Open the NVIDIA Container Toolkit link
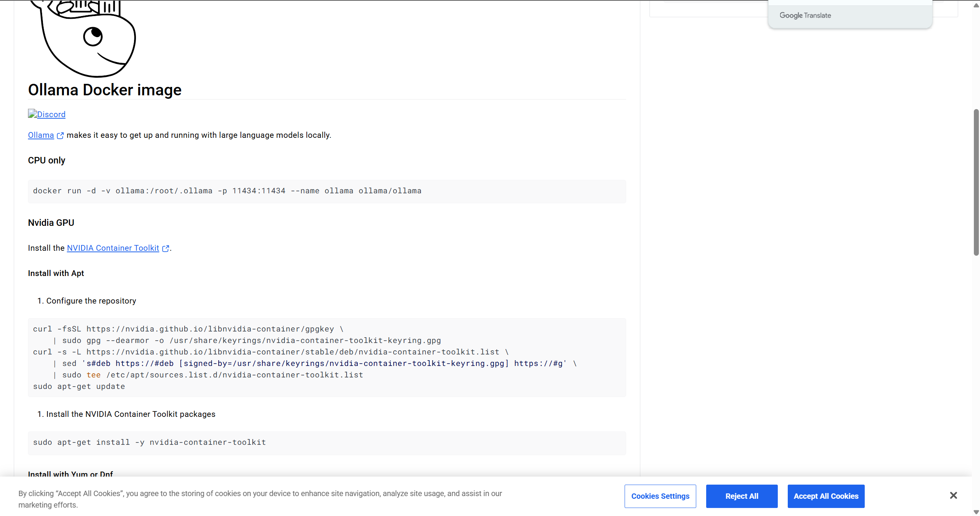This screenshot has height=516, width=980. 113,248
